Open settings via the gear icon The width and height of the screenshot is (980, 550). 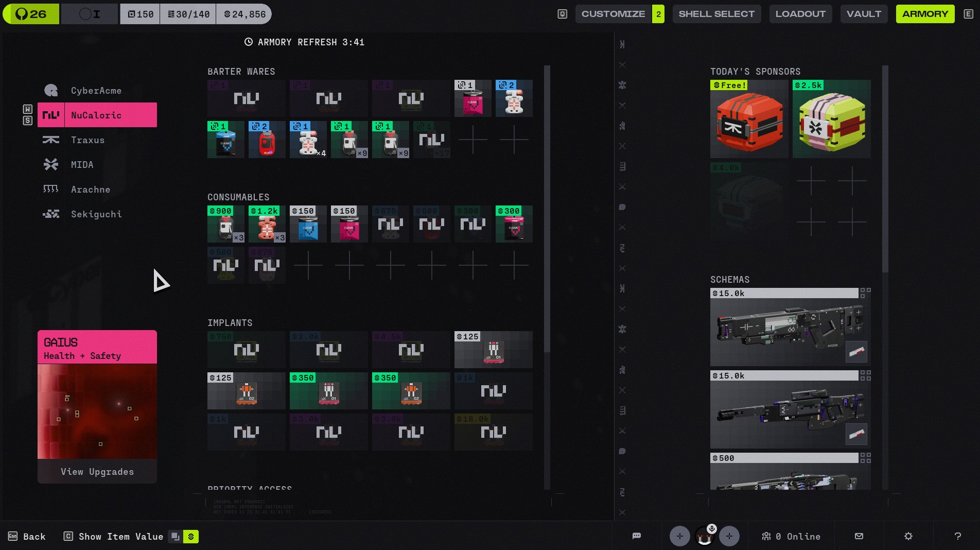[x=908, y=536]
